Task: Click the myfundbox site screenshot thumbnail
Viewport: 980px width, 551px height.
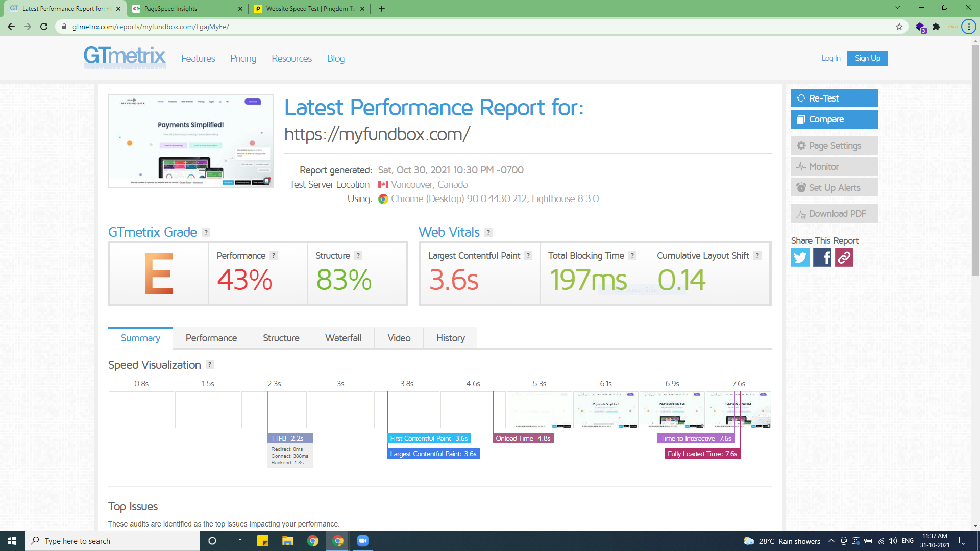Action: (x=191, y=141)
